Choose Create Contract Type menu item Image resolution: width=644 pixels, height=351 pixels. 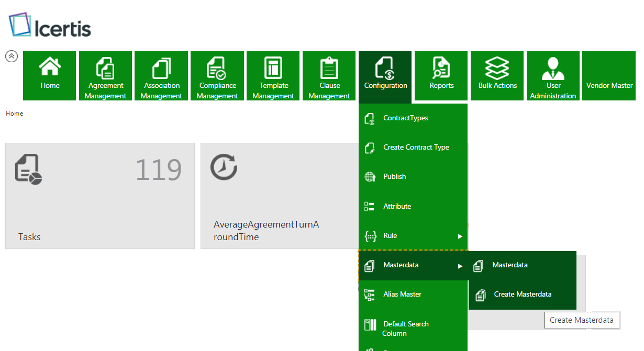click(x=416, y=148)
